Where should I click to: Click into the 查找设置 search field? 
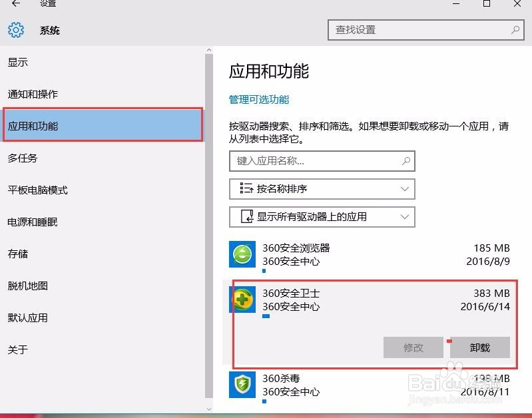tap(426, 30)
